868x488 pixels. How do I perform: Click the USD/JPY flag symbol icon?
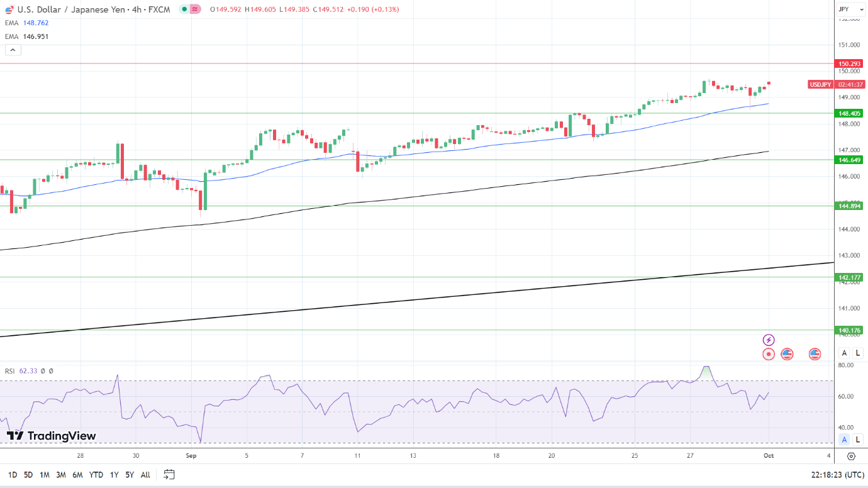click(9, 9)
